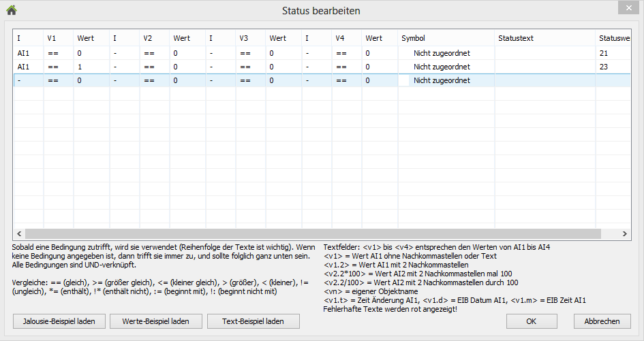Click the V3 column header
The width and height of the screenshot is (644, 341).
point(251,38)
